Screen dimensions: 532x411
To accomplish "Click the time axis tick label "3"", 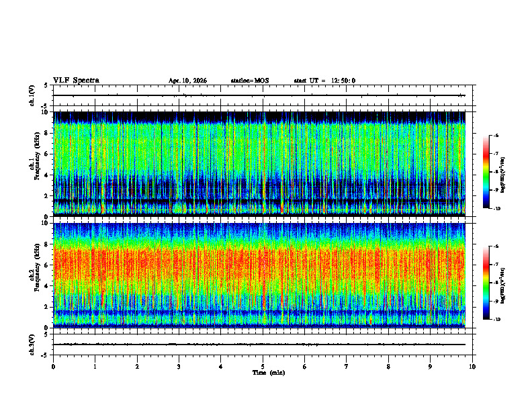I will click(x=179, y=367).
